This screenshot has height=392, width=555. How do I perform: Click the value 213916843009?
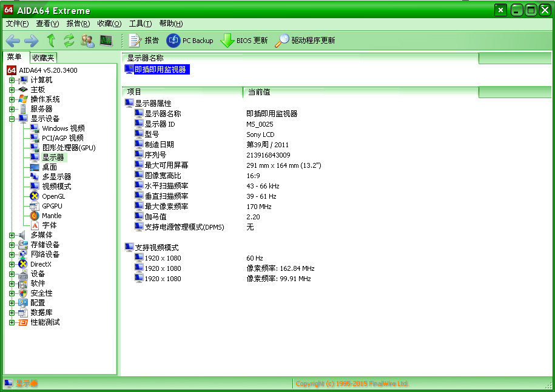[x=268, y=155]
